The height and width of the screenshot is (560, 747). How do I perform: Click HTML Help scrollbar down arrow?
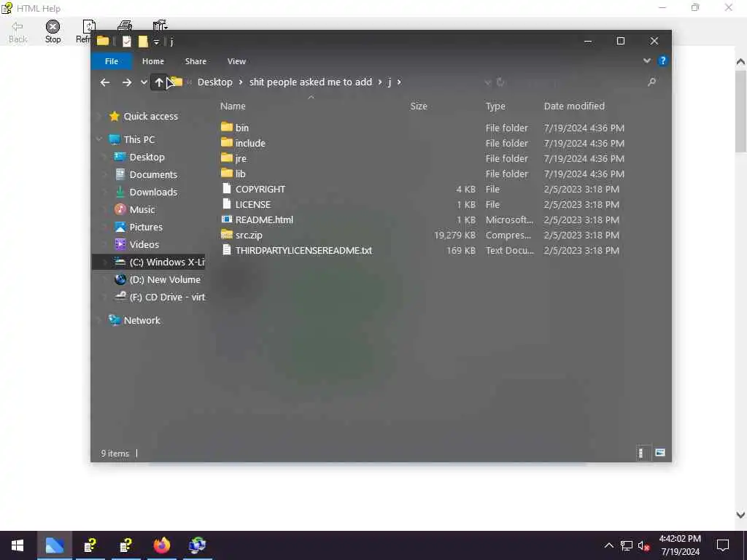740,515
